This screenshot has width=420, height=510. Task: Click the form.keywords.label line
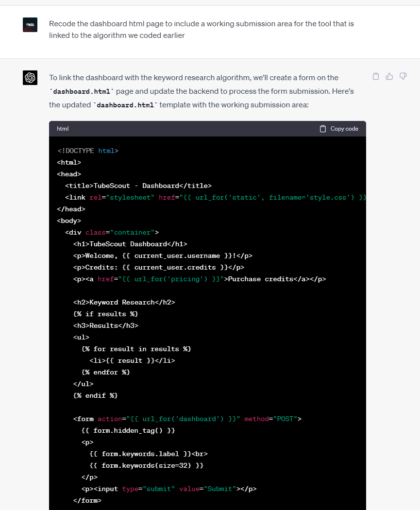(x=149, y=454)
